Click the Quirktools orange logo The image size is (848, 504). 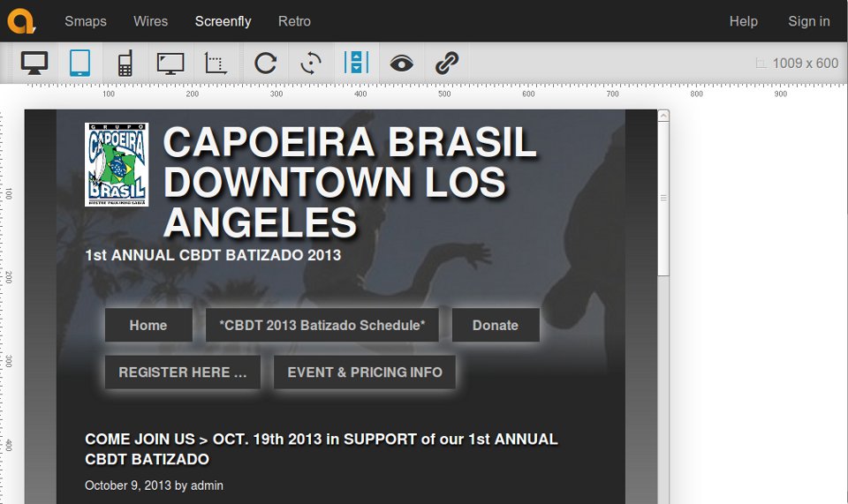pos(21,21)
